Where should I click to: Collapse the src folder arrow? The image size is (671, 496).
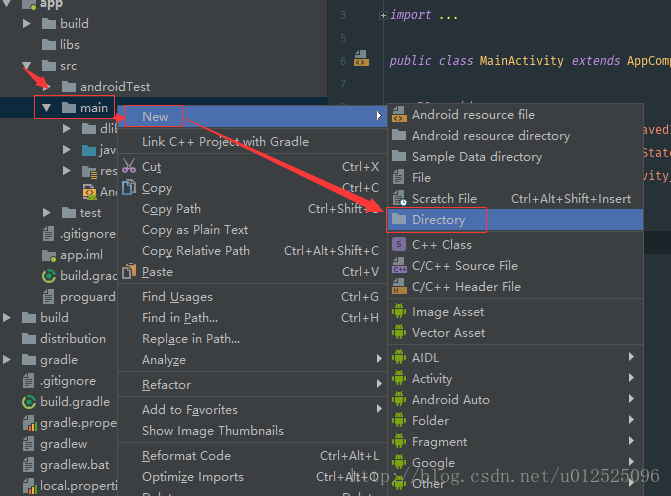[x=27, y=66]
